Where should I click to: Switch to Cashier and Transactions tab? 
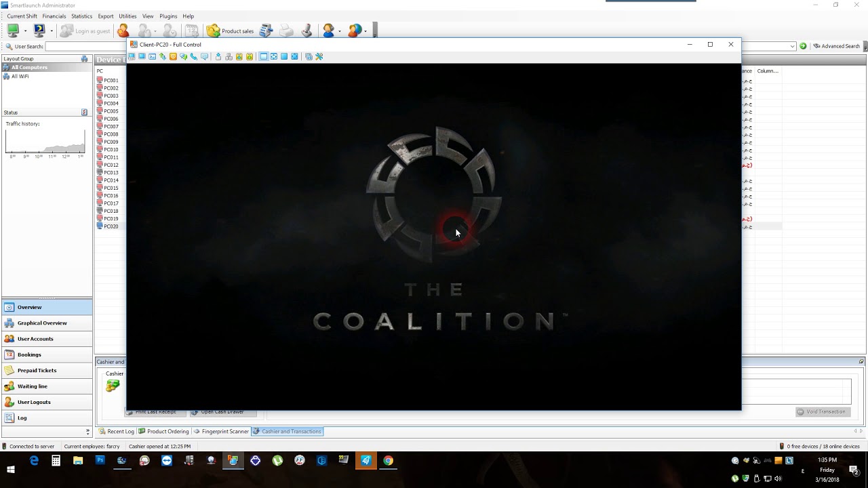click(288, 431)
